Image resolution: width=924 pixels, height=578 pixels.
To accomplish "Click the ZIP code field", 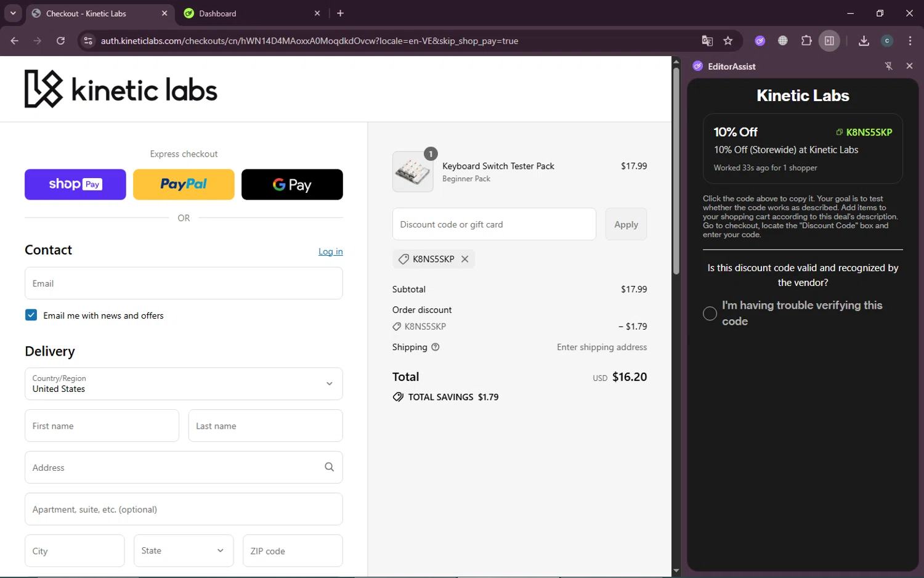I will [293, 551].
